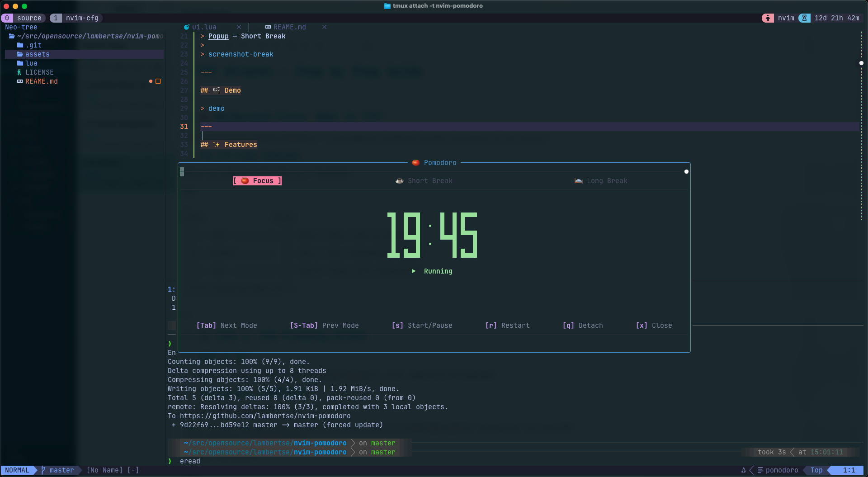Click the REAME.md markdown file icon

(20, 81)
